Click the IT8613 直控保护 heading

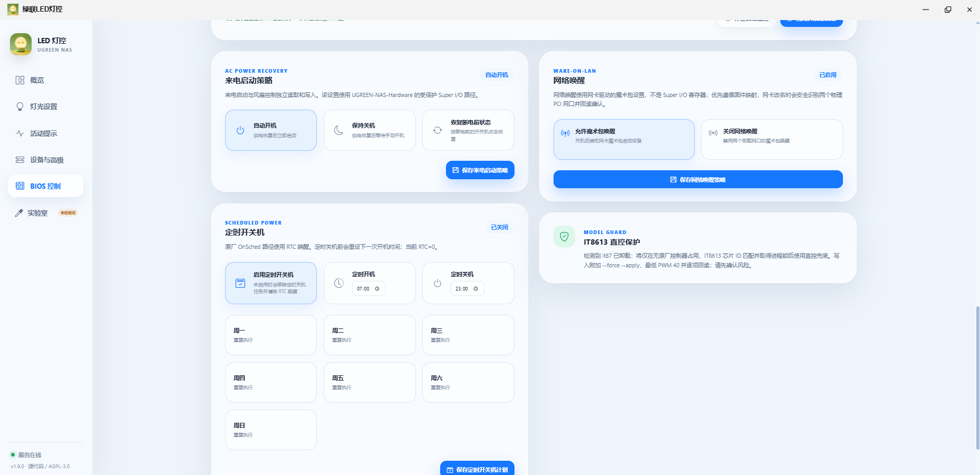click(x=612, y=242)
